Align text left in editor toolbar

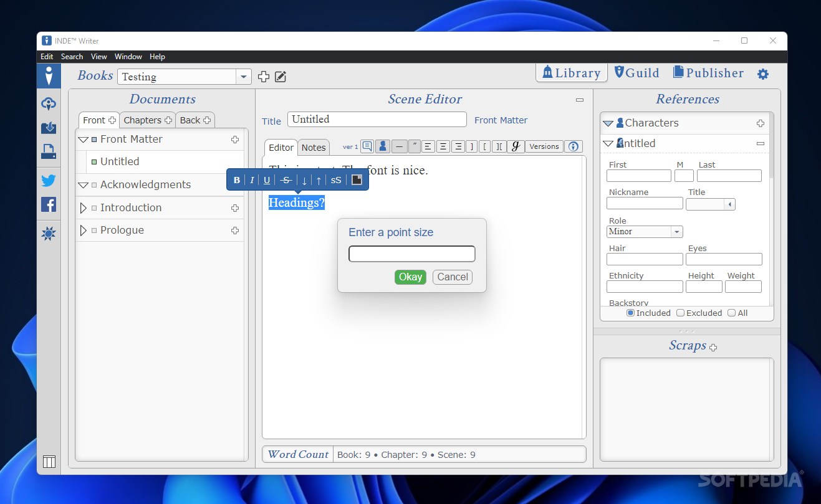point(428,146)
